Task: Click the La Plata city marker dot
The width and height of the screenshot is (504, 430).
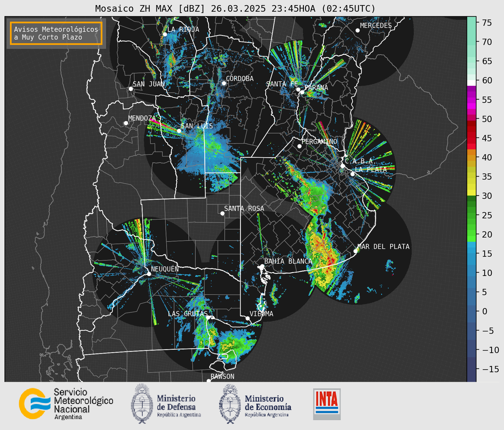Action: point(353,174)
